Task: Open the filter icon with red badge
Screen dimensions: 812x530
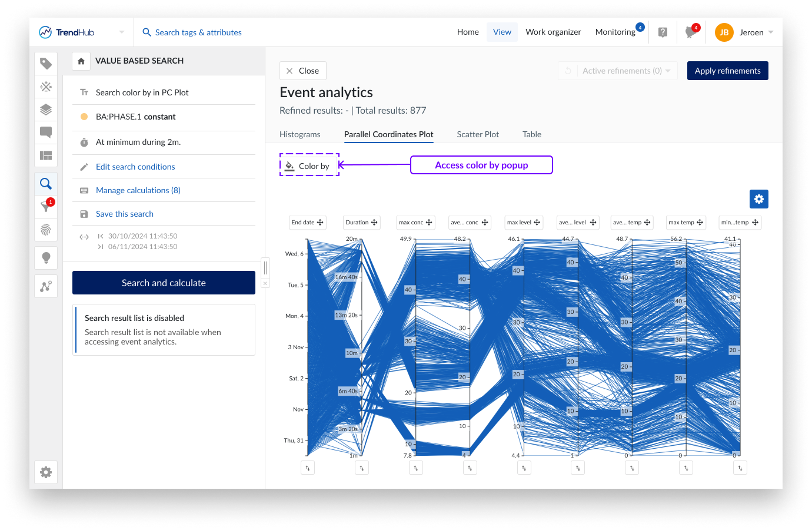Action: point(46,206)
